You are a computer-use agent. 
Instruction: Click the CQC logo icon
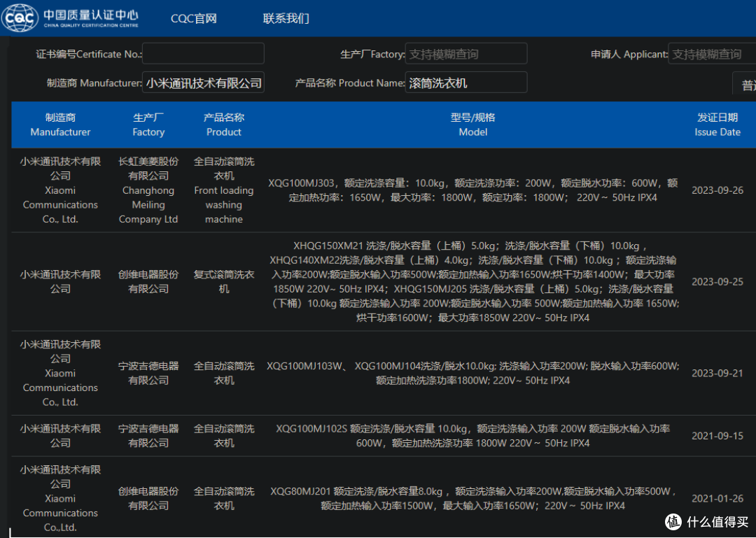tap(20, 17)
